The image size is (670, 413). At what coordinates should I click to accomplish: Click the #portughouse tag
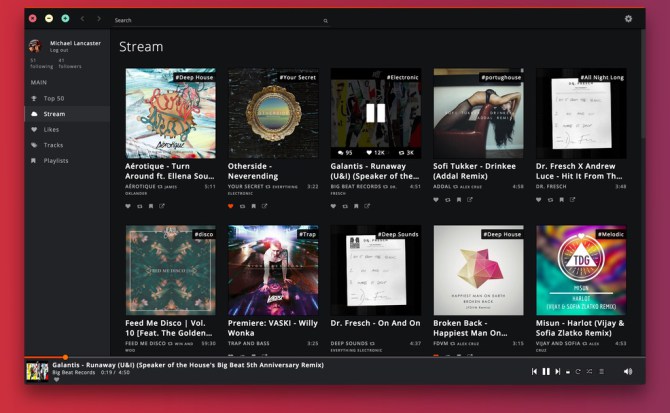tap(501, 77)
